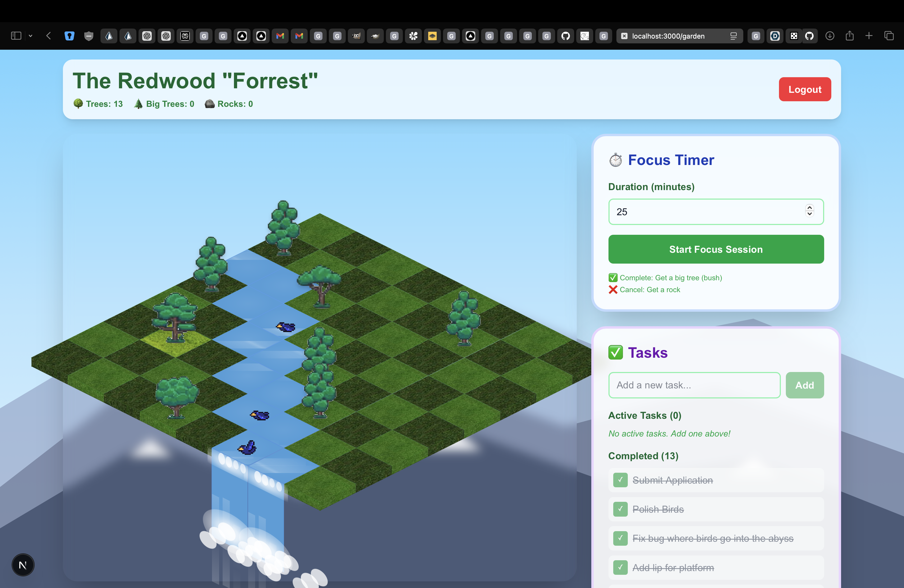
Task: Open the Safari sidebar panel icon
Action: tap(16, 36)
